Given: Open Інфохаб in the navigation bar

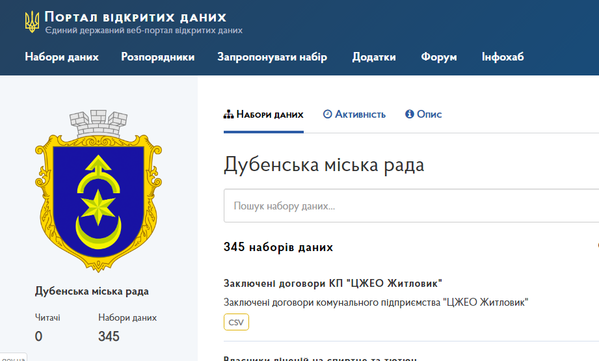Looking at the screenshot, I should [x=503, y=57].
